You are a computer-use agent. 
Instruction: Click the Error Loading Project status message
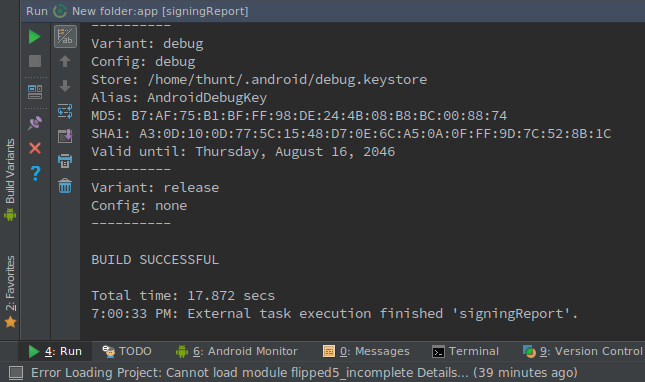(x=304, y=373)
